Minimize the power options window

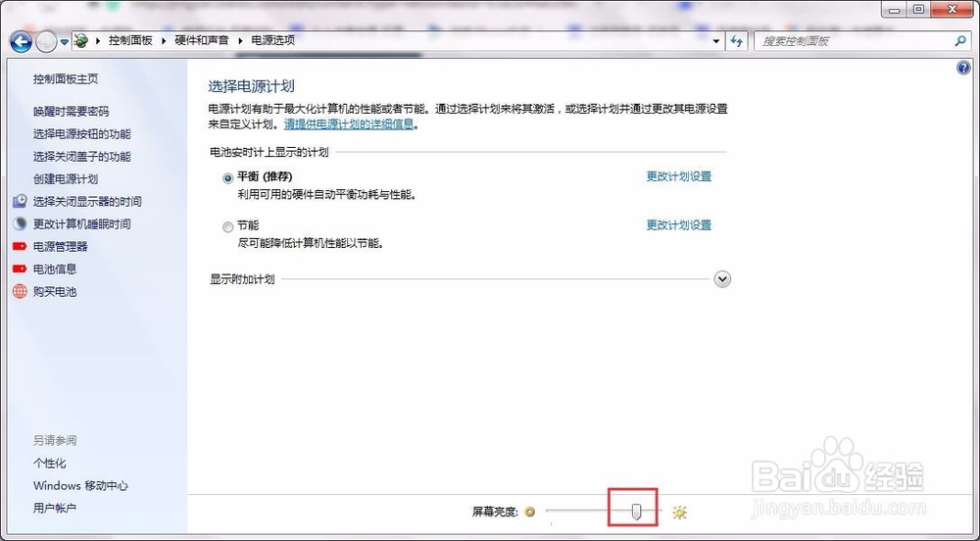pos(896,9)
